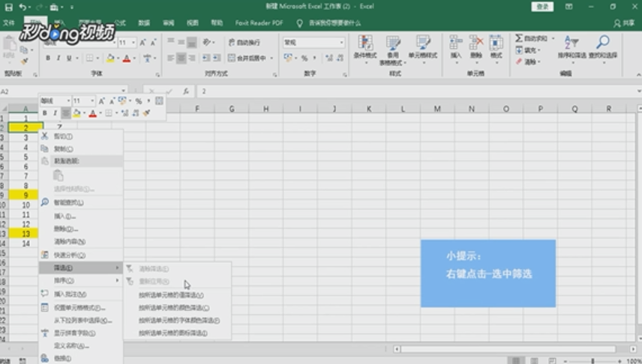
Task: Toggle ribbon Align Left
Action: (171, 58)
